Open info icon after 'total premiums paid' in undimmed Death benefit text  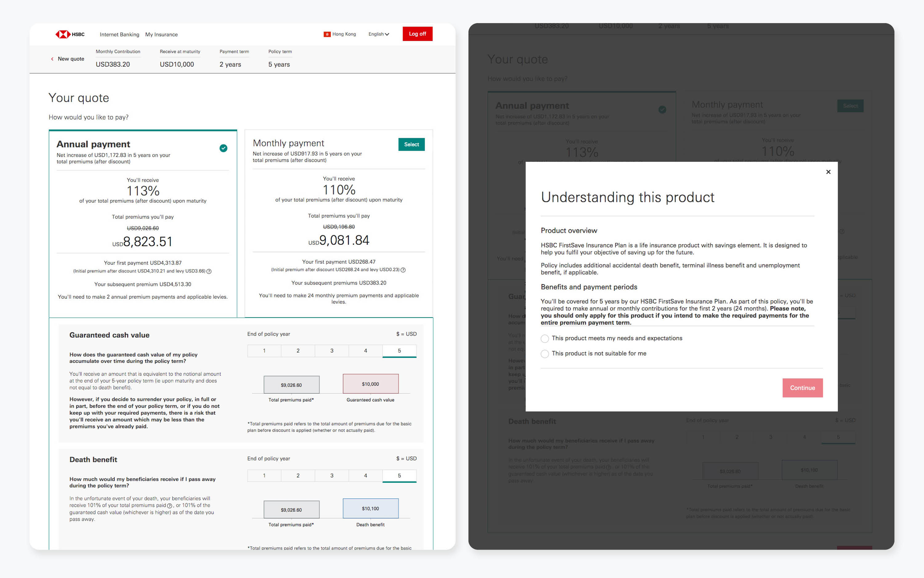tap(169, 506)
